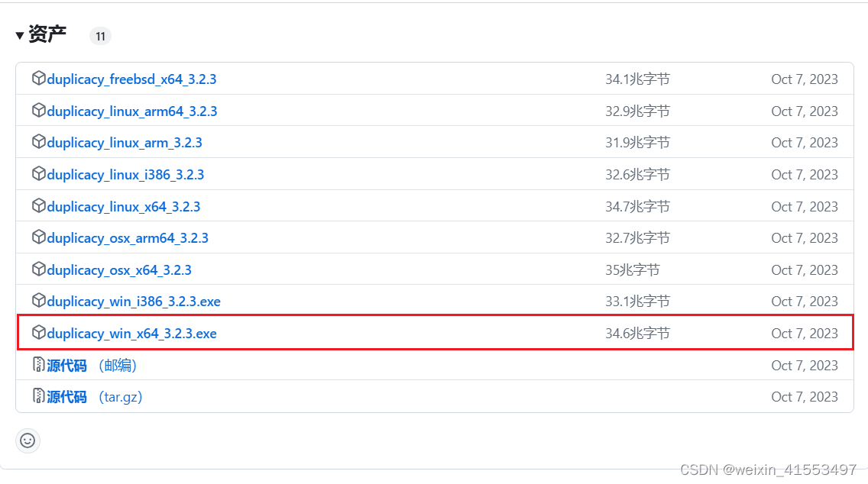The image size is (868, 484).
Task: Click size 34.6兆字节 of win_x64 build
Action: click(x=638, y=334)
